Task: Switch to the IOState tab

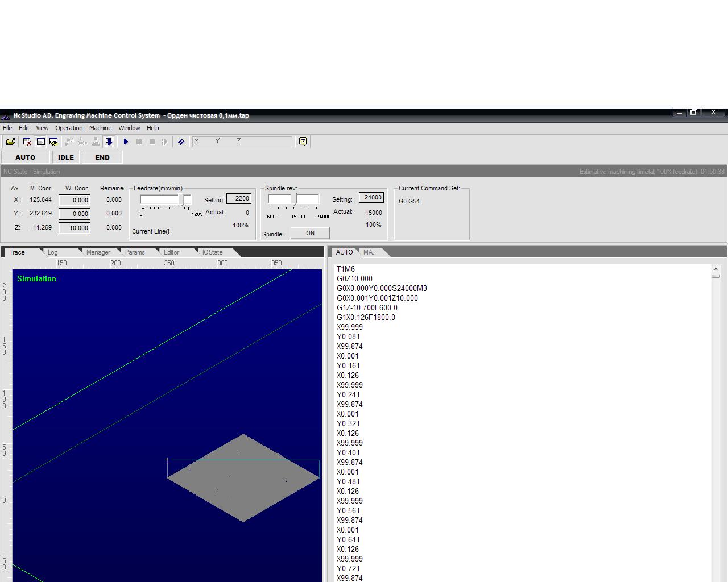Action: point(213,252)
